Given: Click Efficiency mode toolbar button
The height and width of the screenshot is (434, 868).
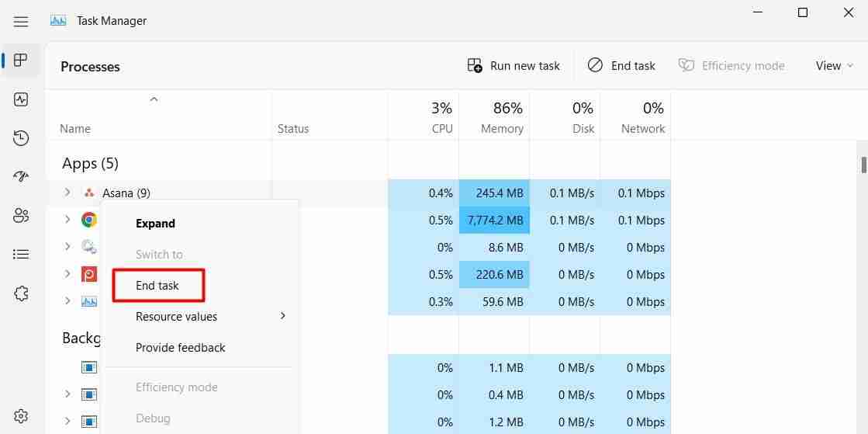Looking at the screenshot, I should [731, 66].
